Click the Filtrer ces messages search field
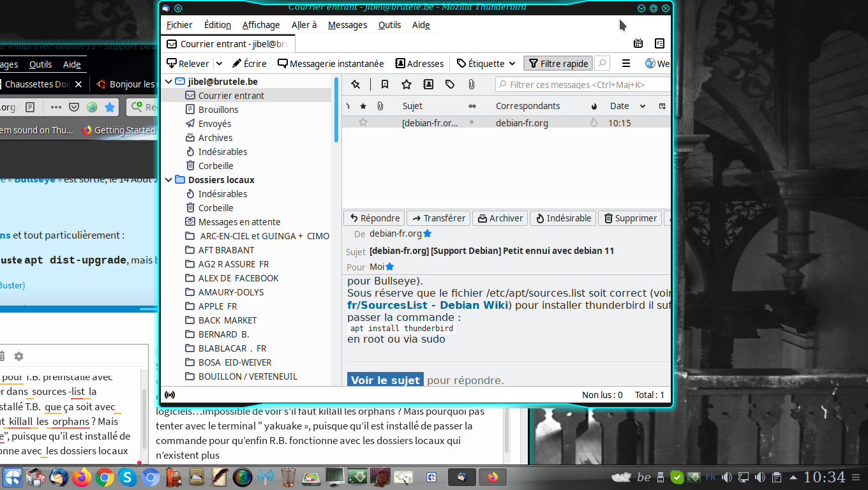Viewport: 868px width, 490px height. (583, 84)
